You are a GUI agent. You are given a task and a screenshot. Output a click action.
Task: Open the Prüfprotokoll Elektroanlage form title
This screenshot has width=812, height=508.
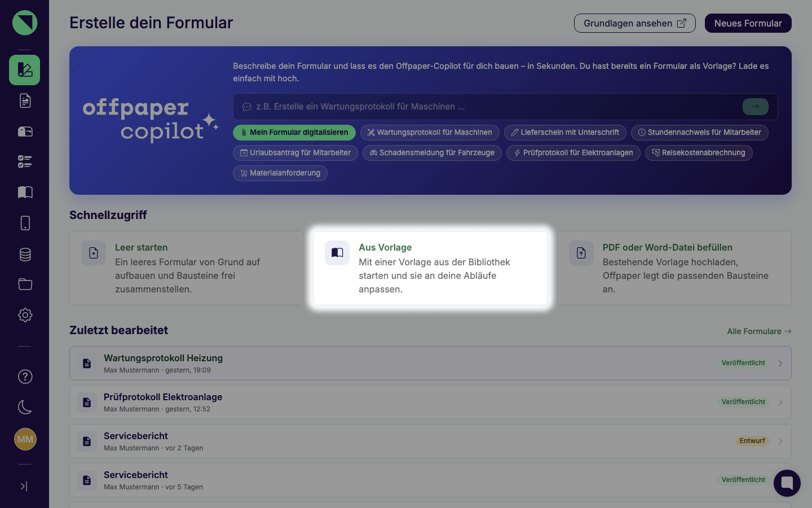coord(163,397)
